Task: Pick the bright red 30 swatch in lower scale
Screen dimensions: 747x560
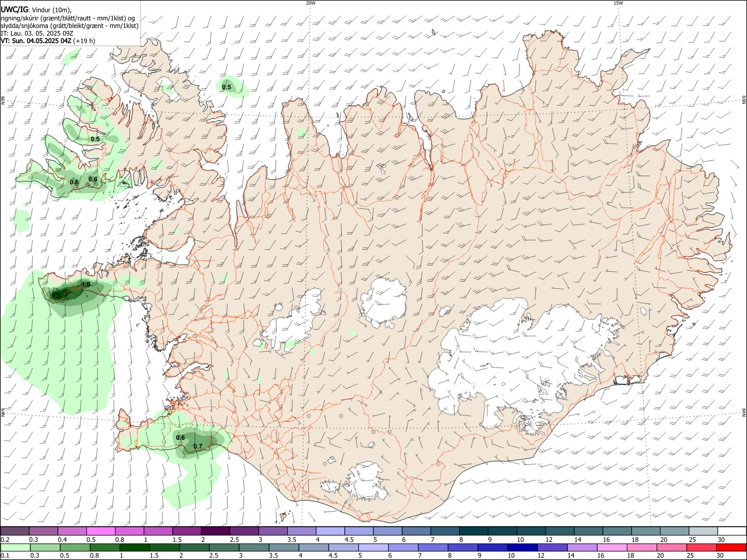Action: 732,547
